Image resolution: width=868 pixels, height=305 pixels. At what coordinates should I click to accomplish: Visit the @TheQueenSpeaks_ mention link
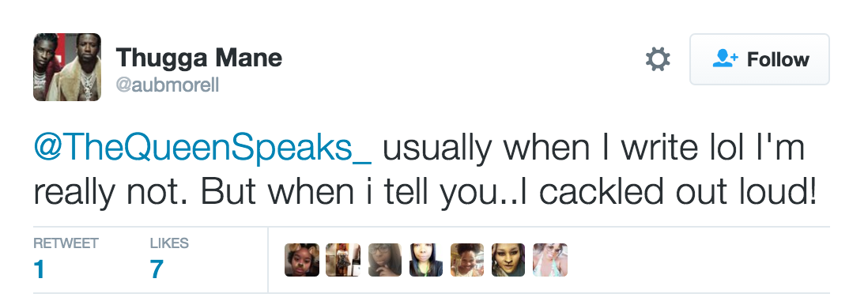click(202, 149)
